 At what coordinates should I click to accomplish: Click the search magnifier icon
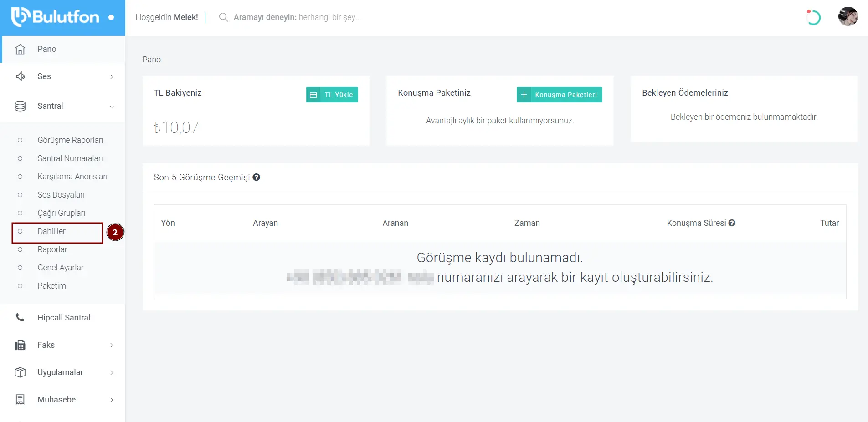pyautogui.click(x=223, y=17)
